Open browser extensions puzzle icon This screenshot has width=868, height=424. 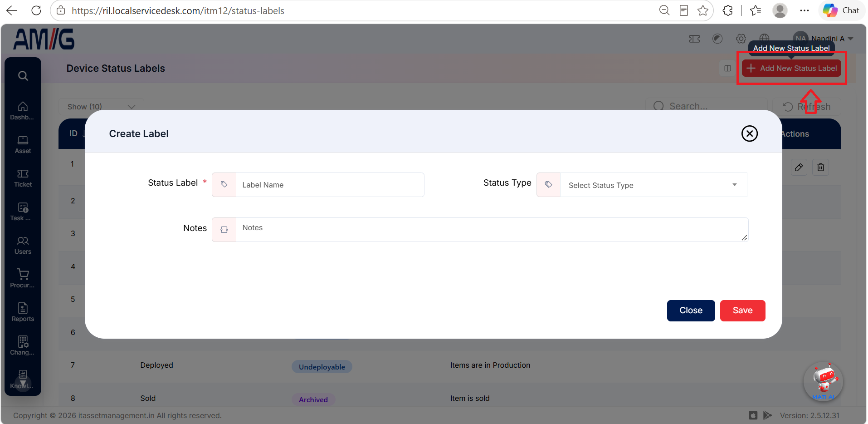pyautogui.click(x=727, y=10)
